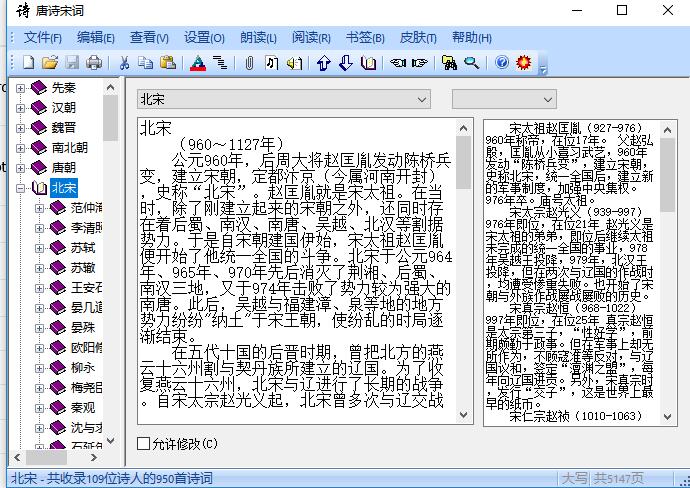Click the magnifier search toolbar icon

(x=471, y=63)
